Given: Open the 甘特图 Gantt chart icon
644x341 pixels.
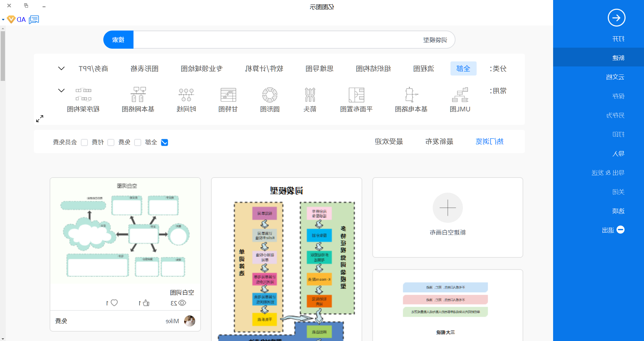Looking at the screenshot, I should (x=228, y=95).
